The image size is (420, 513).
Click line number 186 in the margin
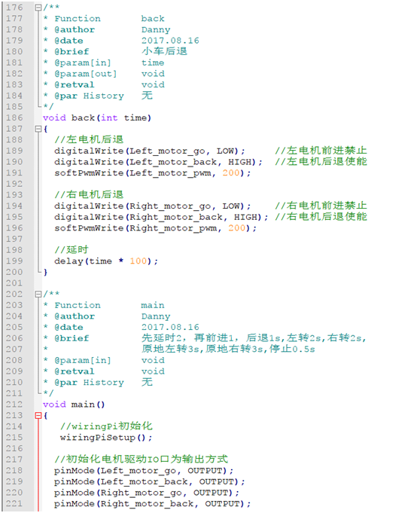[x=14, y=118]
